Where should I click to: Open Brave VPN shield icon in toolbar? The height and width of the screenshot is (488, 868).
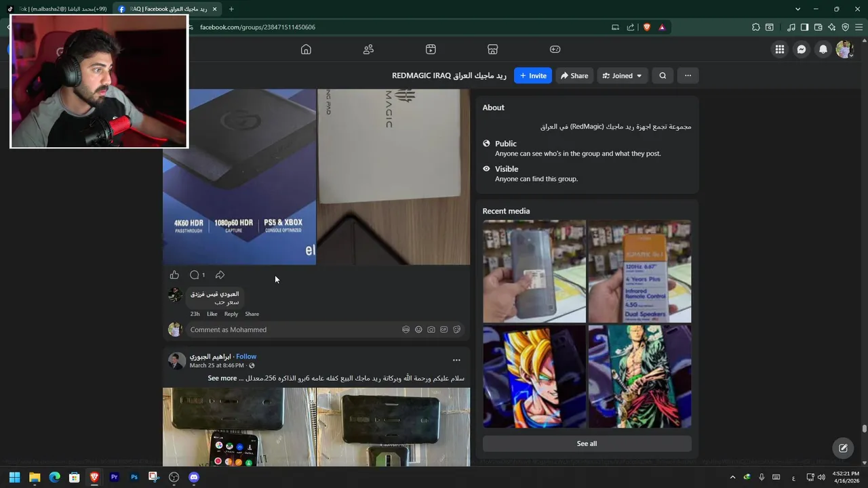[x=845, y=27]
